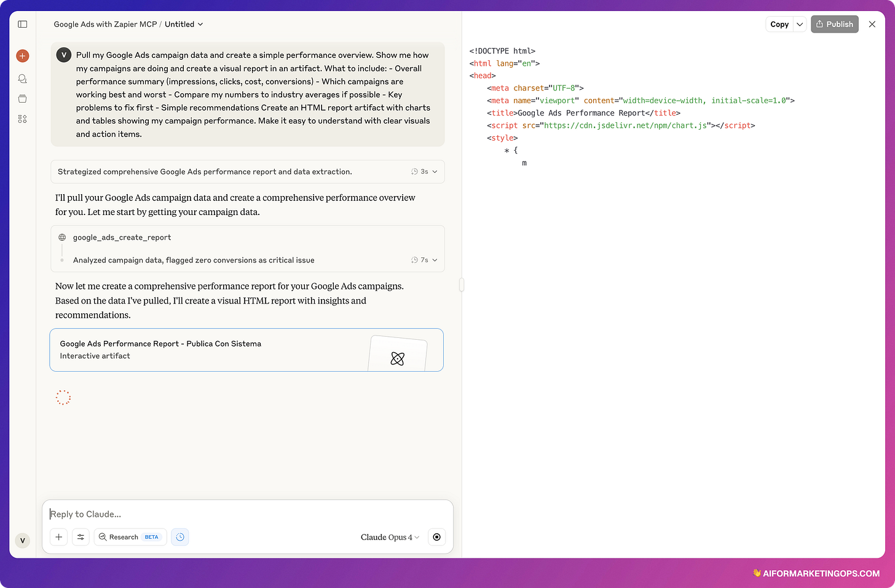
Task: Click the user prompt message text
Action: [253, 95]
